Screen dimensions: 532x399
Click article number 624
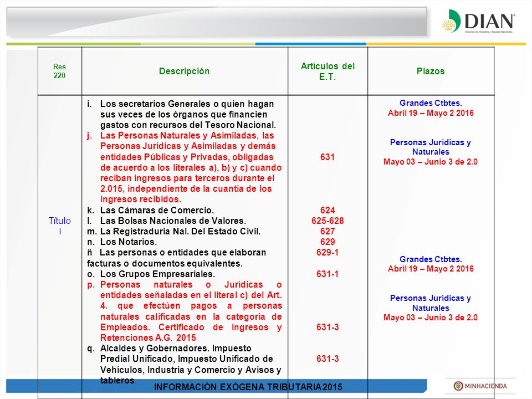(328, 210)
